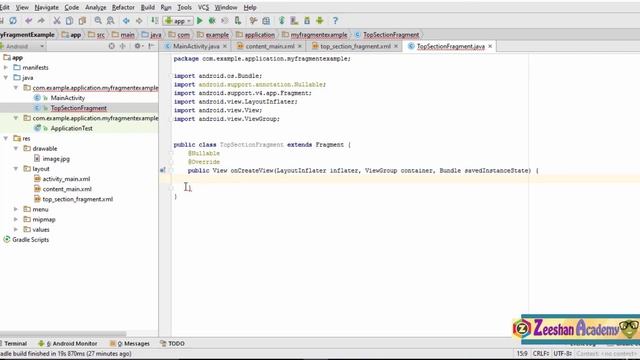Image resolution: width=640 pixels, height=360 pixels.
Task: Click the Redo arrow icon
Action: [x=41, y=20]
